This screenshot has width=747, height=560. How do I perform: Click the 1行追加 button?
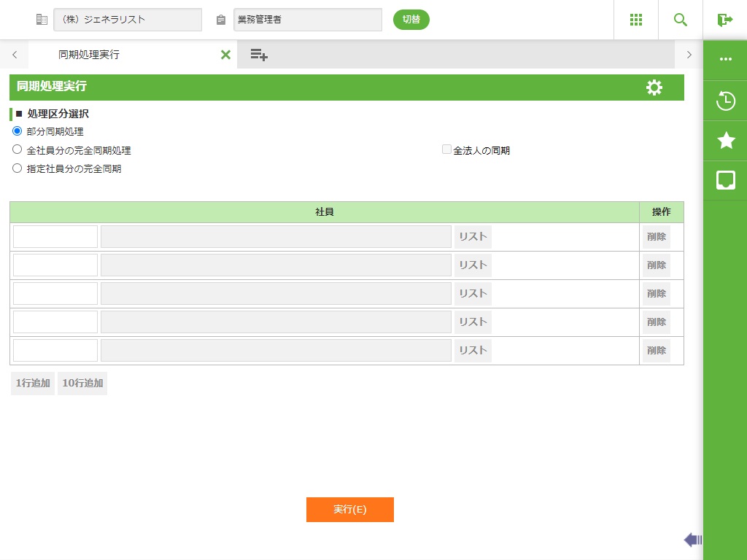[33, 384]
